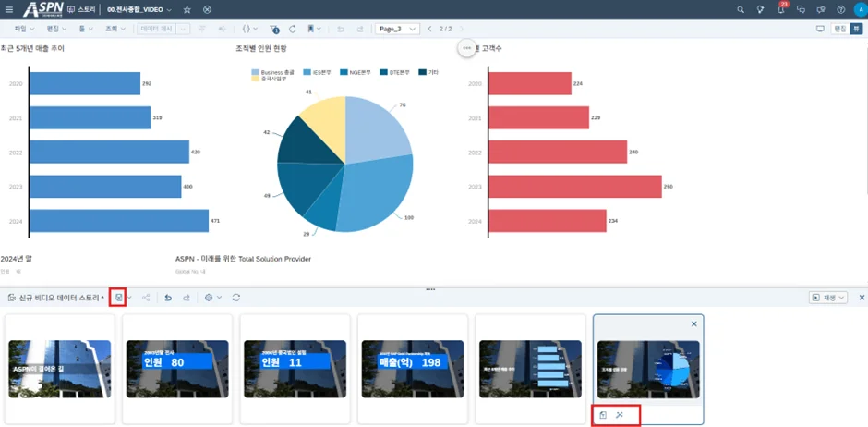This screenshot has height=427, width=868.
Task: Mark story as favorite with star icon
Action: coord(187,9)
